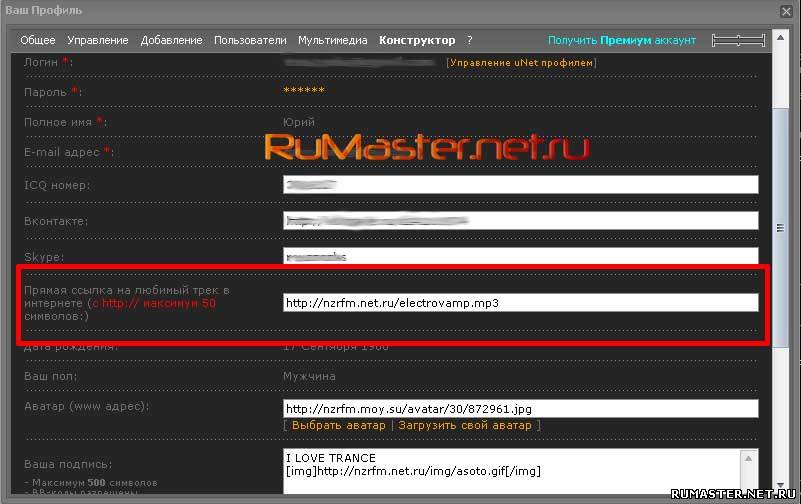This screenshot has width=801, height=504.
Task: Close the Ваш Профиль window
Action: pos(786,11)
